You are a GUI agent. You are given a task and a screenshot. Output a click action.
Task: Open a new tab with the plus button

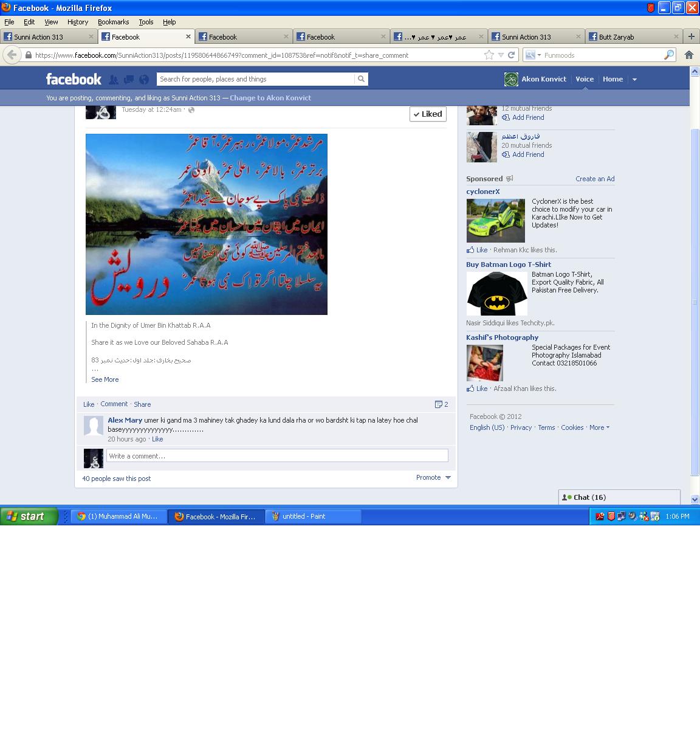point(691,36)
